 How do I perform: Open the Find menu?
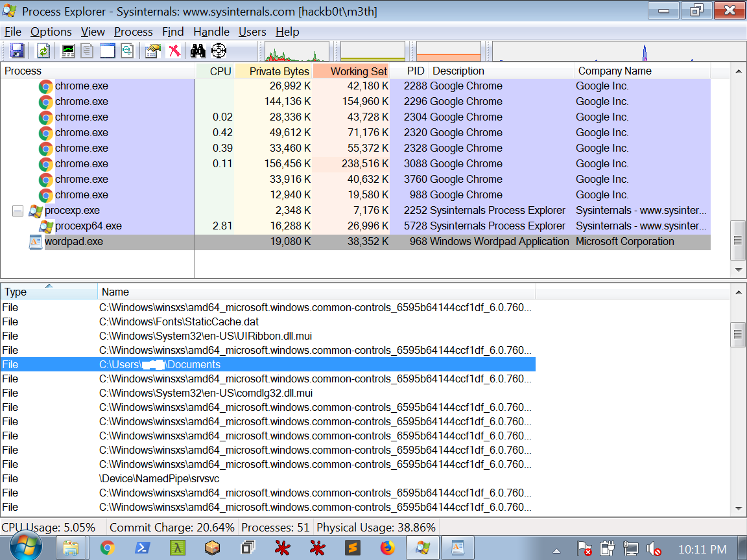click(173, 32)
